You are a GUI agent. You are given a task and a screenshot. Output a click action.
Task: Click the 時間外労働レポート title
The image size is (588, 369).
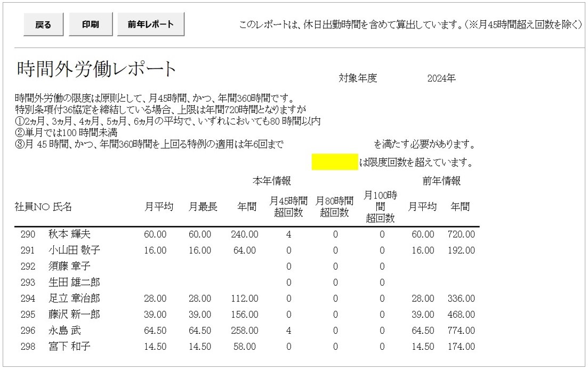click(x=96, y=69)
